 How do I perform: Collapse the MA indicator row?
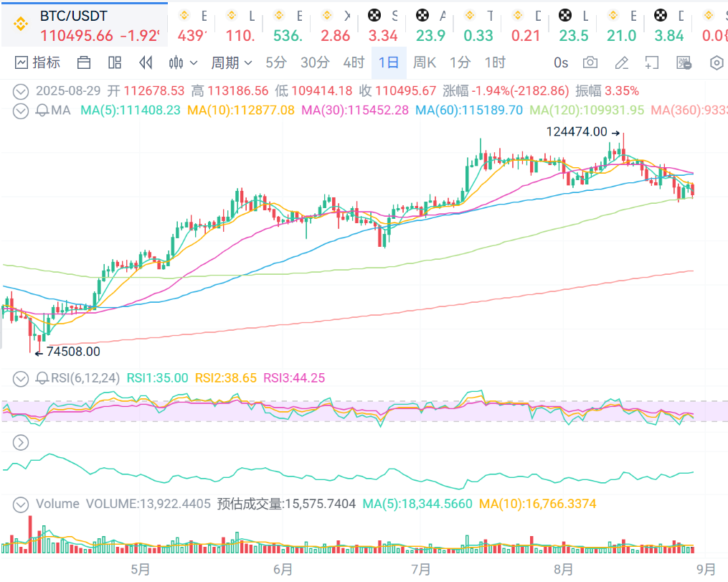(20, 111)
